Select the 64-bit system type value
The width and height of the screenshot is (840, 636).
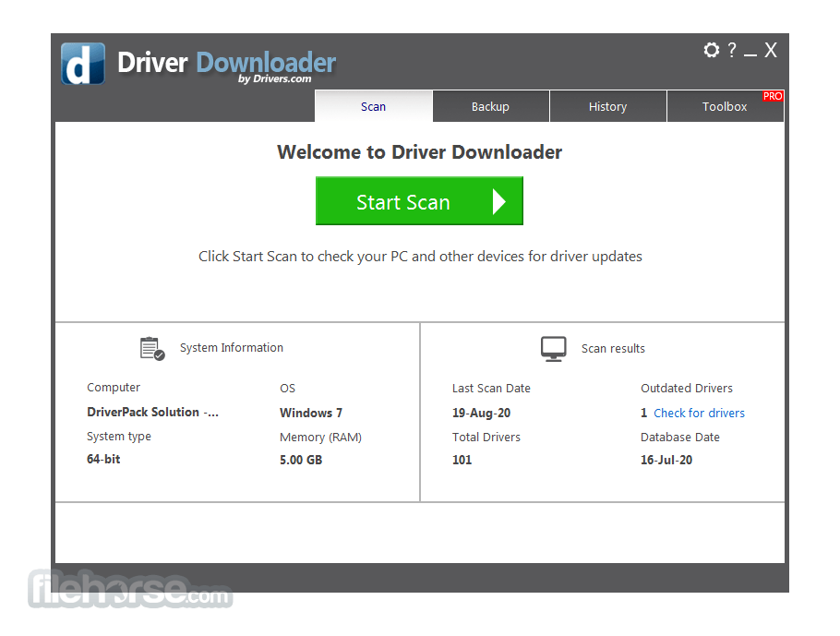[x=103, y=459]
